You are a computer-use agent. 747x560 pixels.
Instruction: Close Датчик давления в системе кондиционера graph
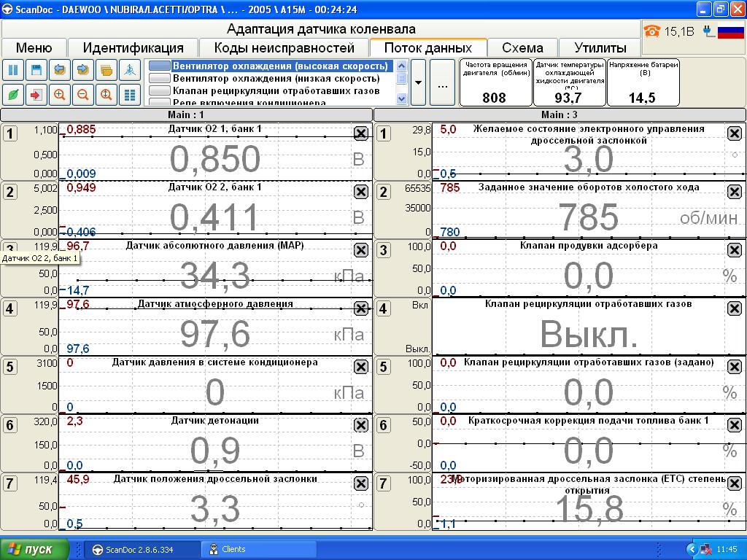click(361, 367)
